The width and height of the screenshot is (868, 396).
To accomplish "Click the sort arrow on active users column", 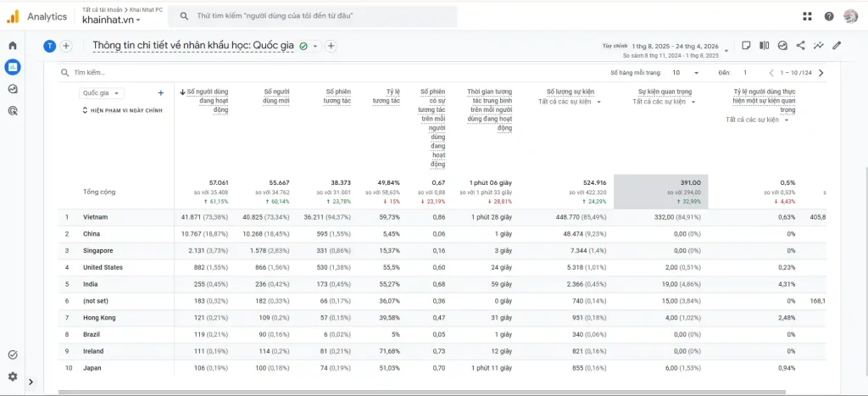I will [183, 92].
